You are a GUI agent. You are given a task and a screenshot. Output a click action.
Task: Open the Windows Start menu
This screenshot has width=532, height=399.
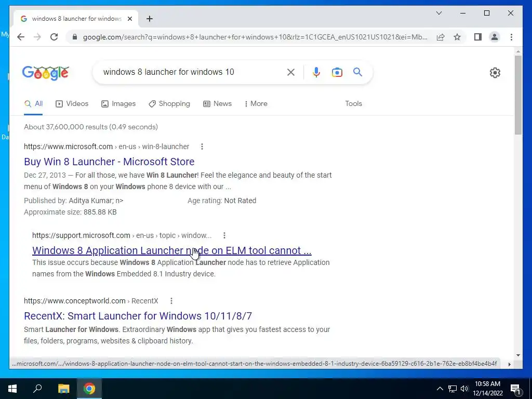click(12, 389)
